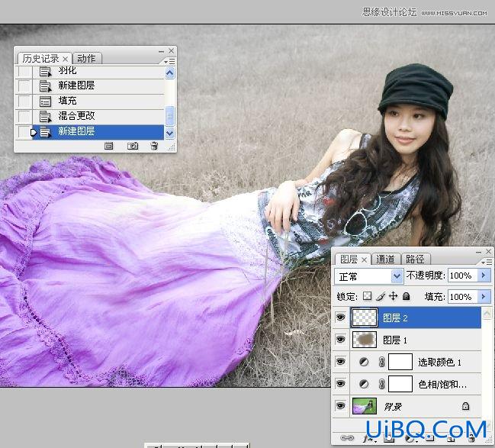Select the 填充 history state
Screen dimensions: 495x448
[x=98, y=102]
